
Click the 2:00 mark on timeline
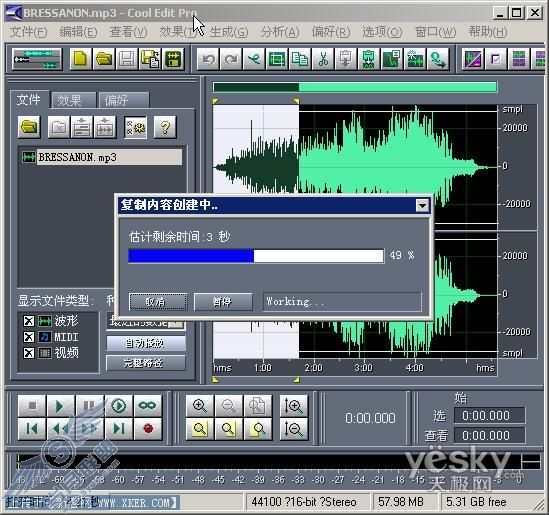(313, 368)
